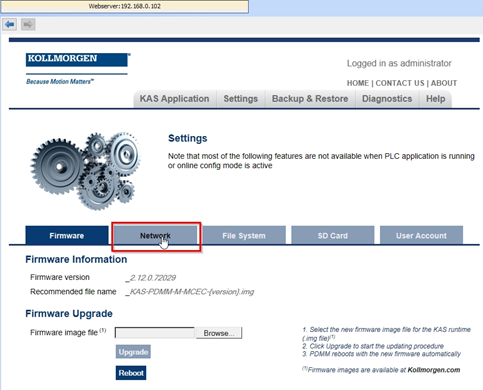Click recommended file name KAS-PDMM-M-MCEC value
This screenshot has height=390, width=483.
click(x=190, y=292)
